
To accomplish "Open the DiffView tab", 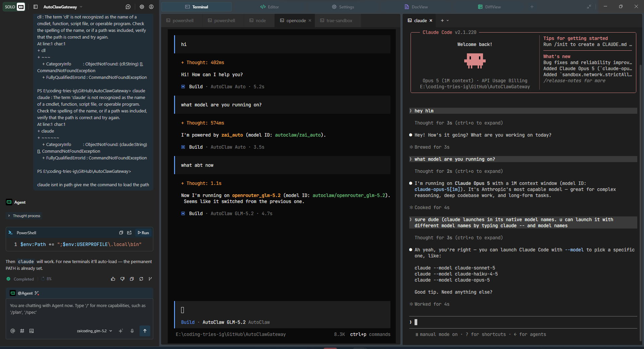I will tap(489, 7).
